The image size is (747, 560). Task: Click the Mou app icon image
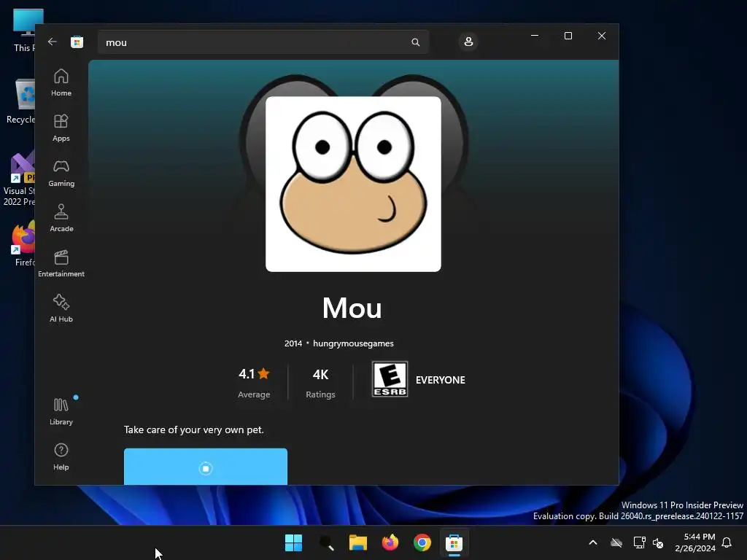(353, 184)
